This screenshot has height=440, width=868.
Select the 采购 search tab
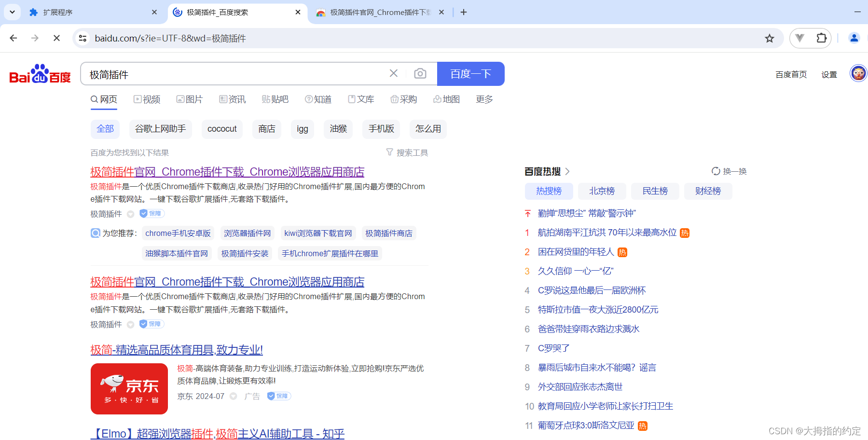pyautogui.click(x=403, y=99)
